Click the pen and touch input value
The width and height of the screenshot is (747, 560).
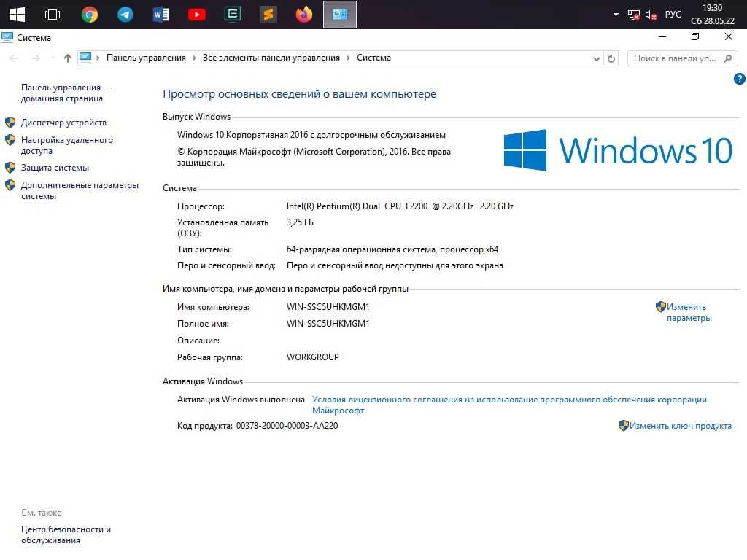[x=395, y=265]
